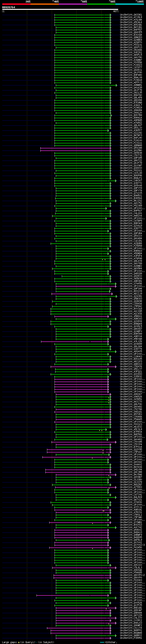Select hit UniRef100_C5XT32
Image resolution: width=146 pixels, height=644 pixels.
tap(131, 156)
